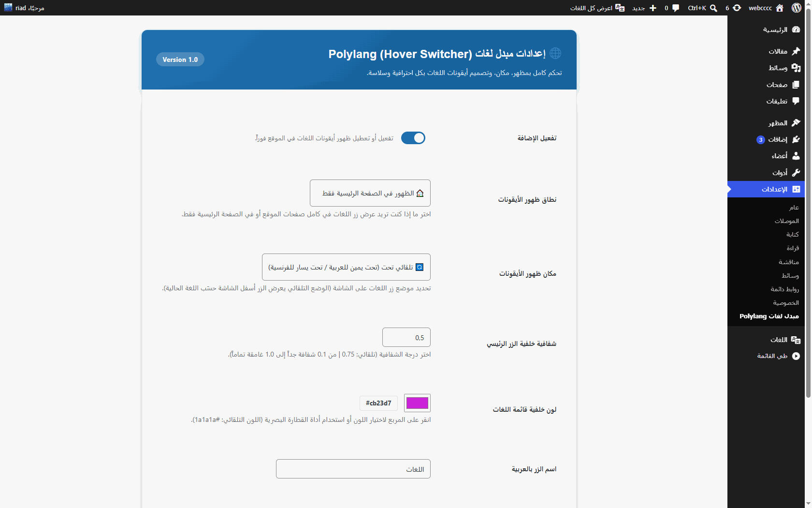
Task: Focus the اسم الزر بالعربية text field
Action: click(x=353, y=469)
